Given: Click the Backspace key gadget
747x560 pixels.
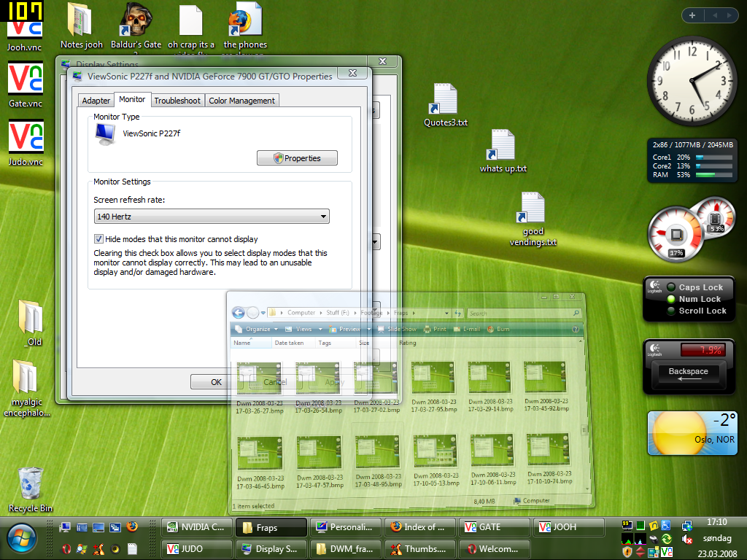Looking at the screenshot, I should 689,373.
